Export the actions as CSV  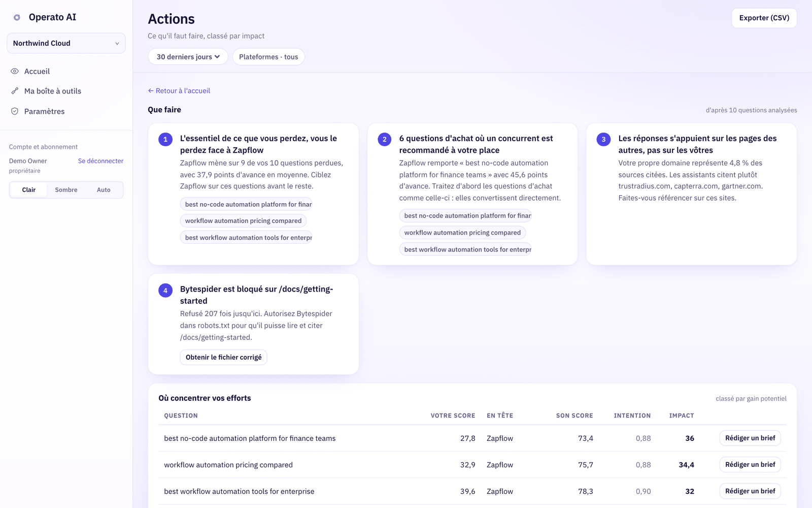tap(764, 18)
